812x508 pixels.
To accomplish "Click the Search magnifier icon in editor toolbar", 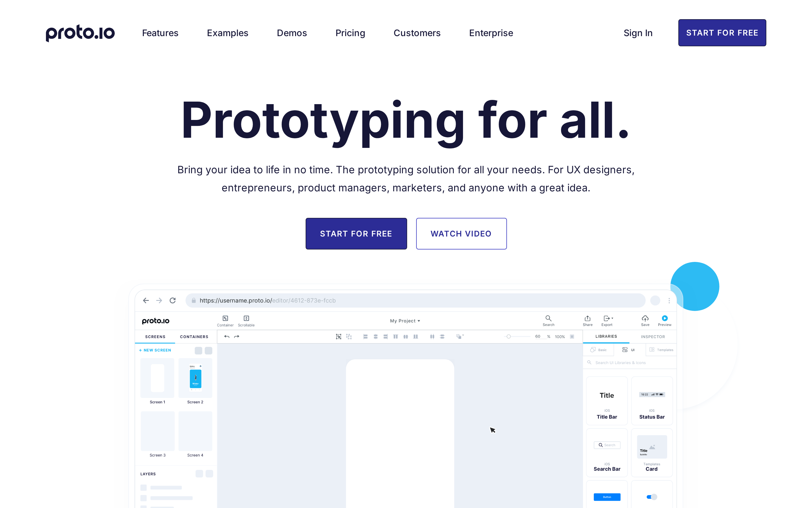I will (548, 318).
